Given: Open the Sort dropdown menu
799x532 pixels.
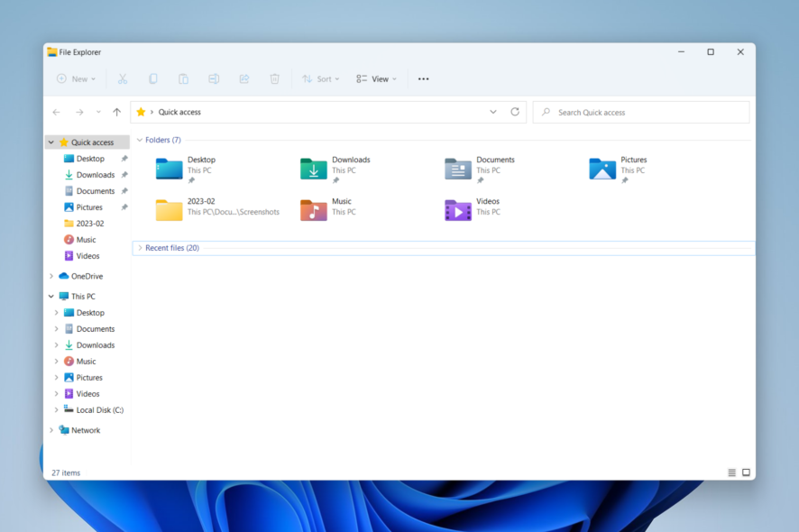Looking at the screenshot, I should (321, 78).
